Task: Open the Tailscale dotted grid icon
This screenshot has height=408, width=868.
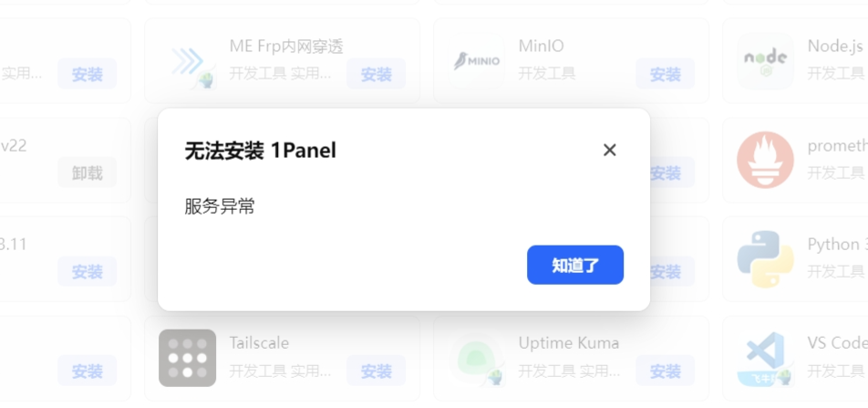Action: 188,358
